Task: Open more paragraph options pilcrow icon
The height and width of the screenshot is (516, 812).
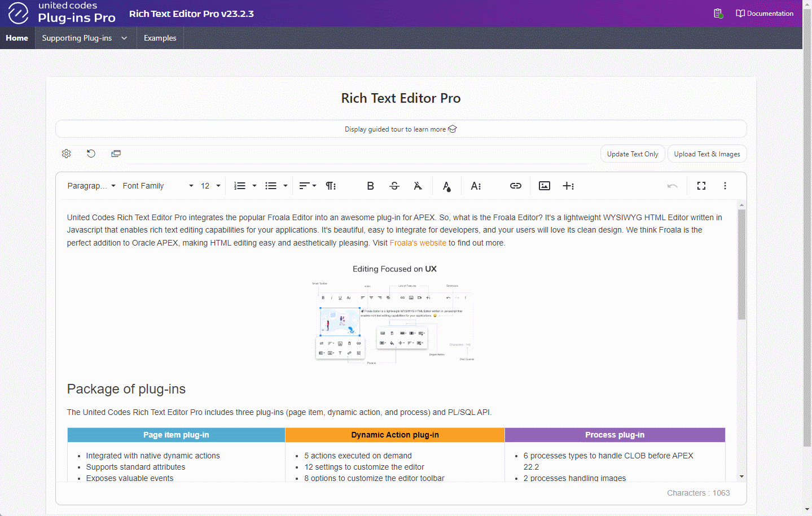Action: point(331,186)
